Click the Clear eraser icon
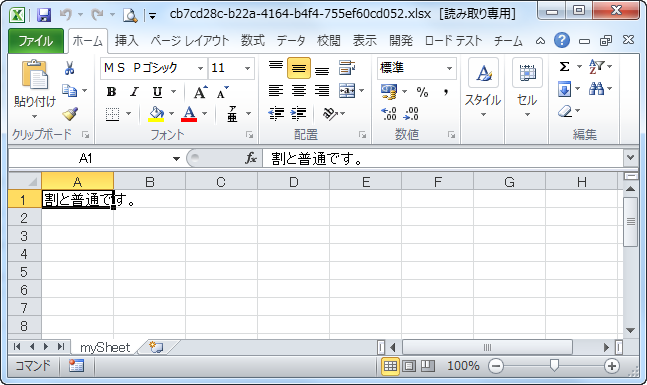Viewport: 647px width, 385px height. (x=564, y=111)
